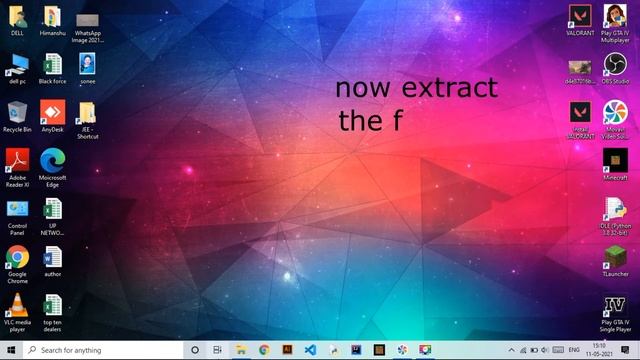Select the TLauncher desktop shortcut
Viewport: 640px width, 360px height.
pyautogui.click(x=615, y=262)
